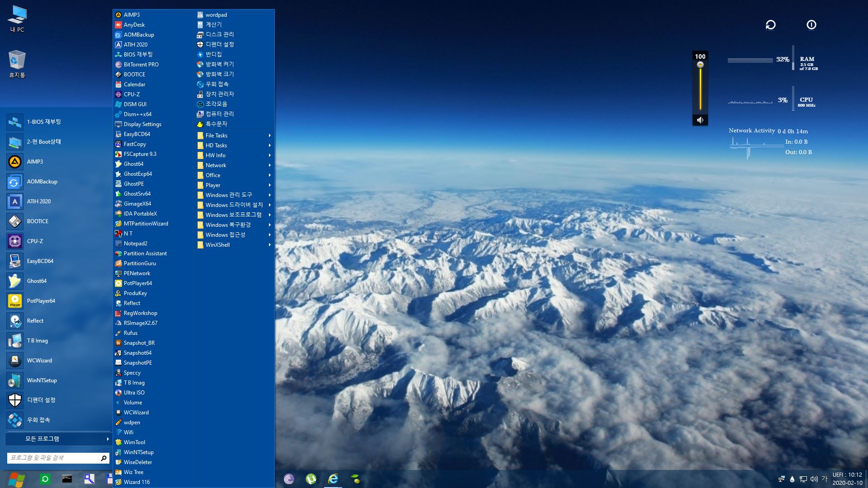Image resolution: width=868 pixels, height=488 pixels.
Task: Launch AOMBackup from pinned start list
Action: click(58, 181)
